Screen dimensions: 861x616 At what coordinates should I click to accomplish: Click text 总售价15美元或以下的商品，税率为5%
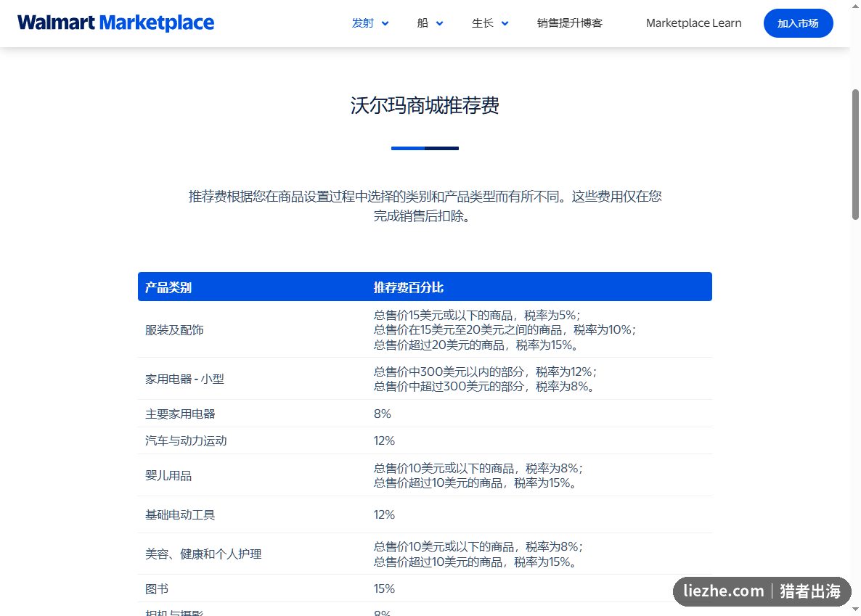[x=477, y=315]
